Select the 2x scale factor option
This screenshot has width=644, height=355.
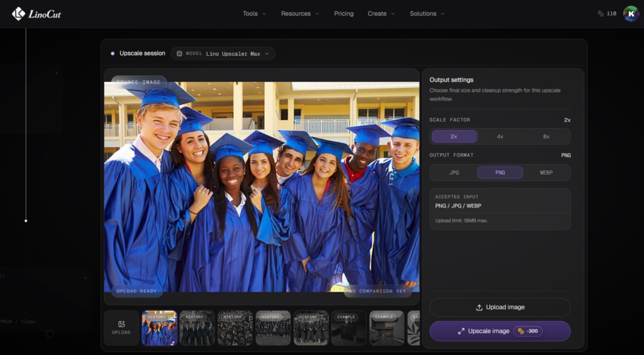pos(454,137)
